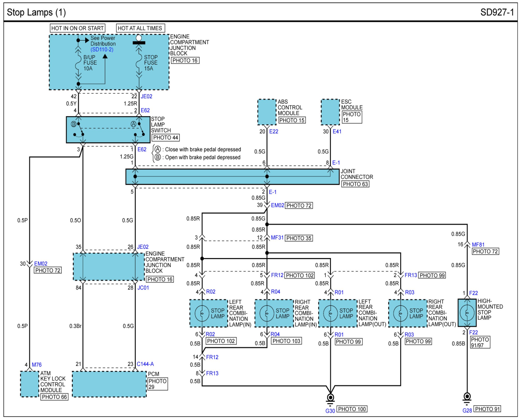Screen dimensions: 521x420
Task: Click the EM02 connector label near PHOTO 72
Action: tap(277, 205)
